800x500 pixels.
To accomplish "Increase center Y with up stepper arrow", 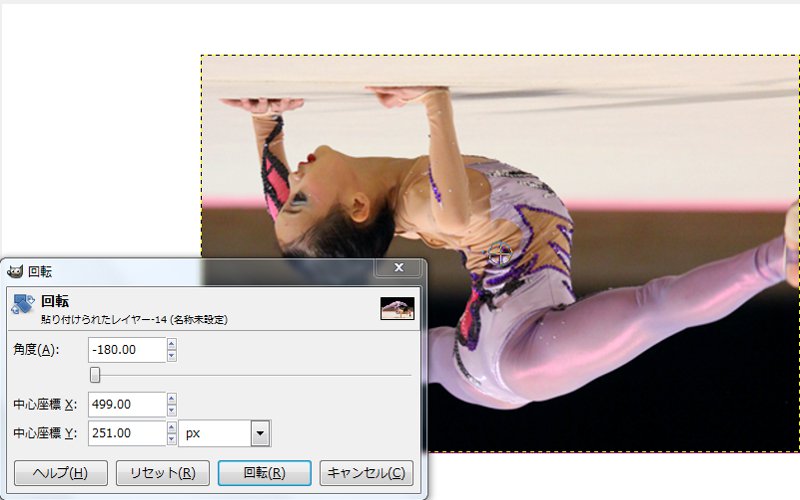I will pos(172,428).
